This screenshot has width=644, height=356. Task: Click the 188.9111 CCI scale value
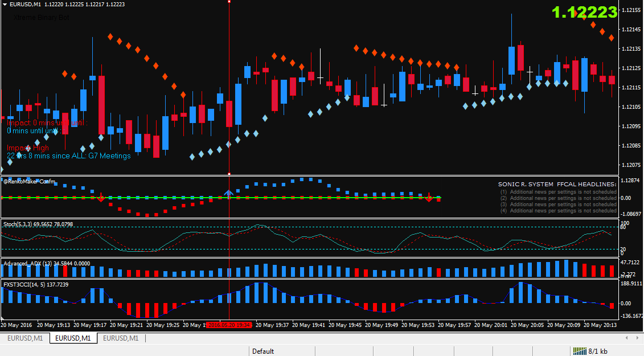(631, 284)
